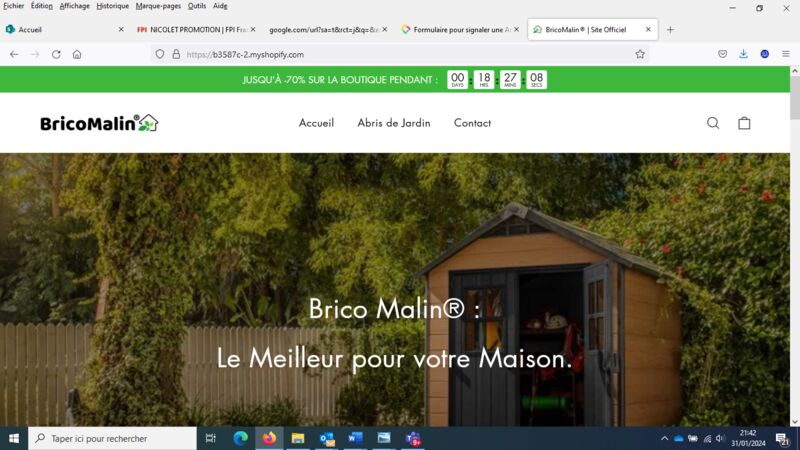This screenshot has height=450, width=800.
Task: Open the Firefox downloads panel
Action: point(743,54)
